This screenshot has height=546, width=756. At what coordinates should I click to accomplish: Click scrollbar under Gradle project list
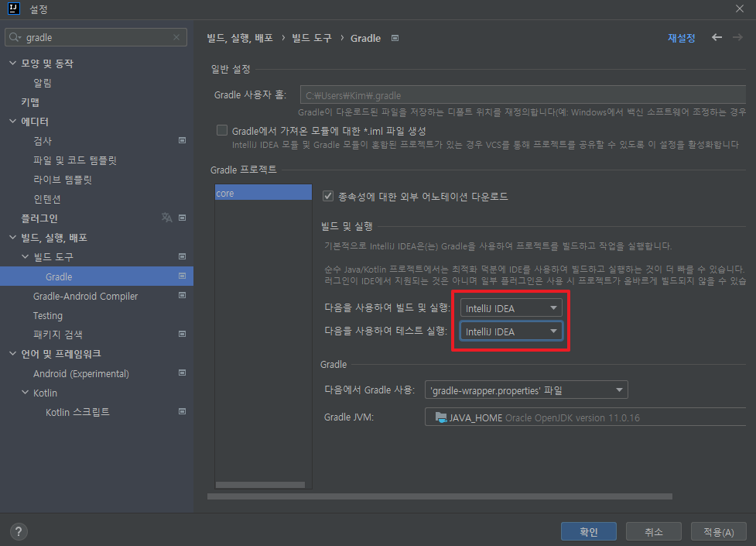pos(260,485)
